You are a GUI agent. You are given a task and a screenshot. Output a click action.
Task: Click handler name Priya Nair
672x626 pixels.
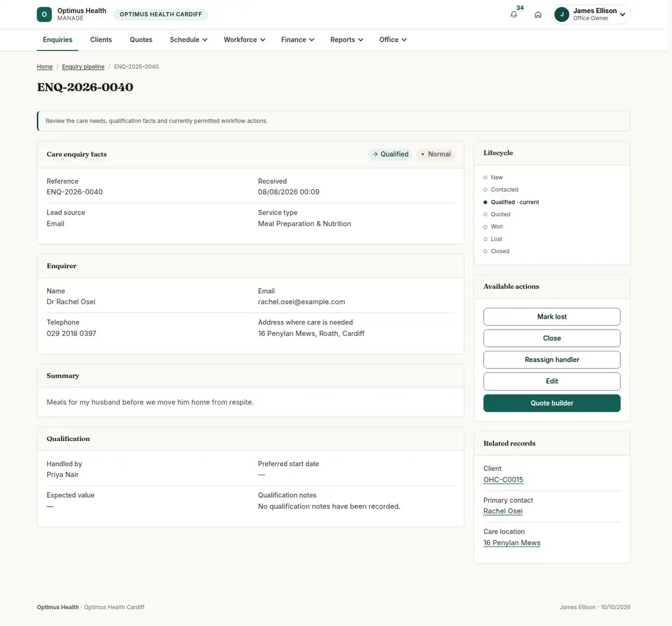click(x=63, y=475)
